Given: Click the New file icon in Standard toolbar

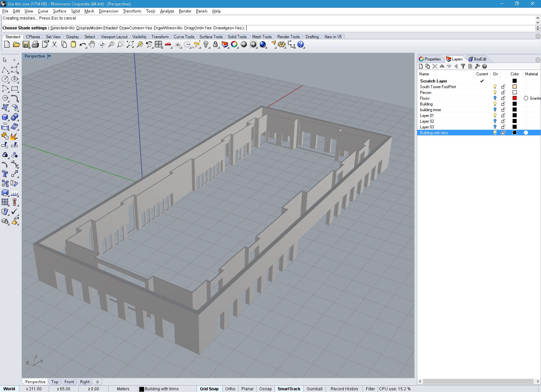Looking at the screenshot, I should coord(7,44).
